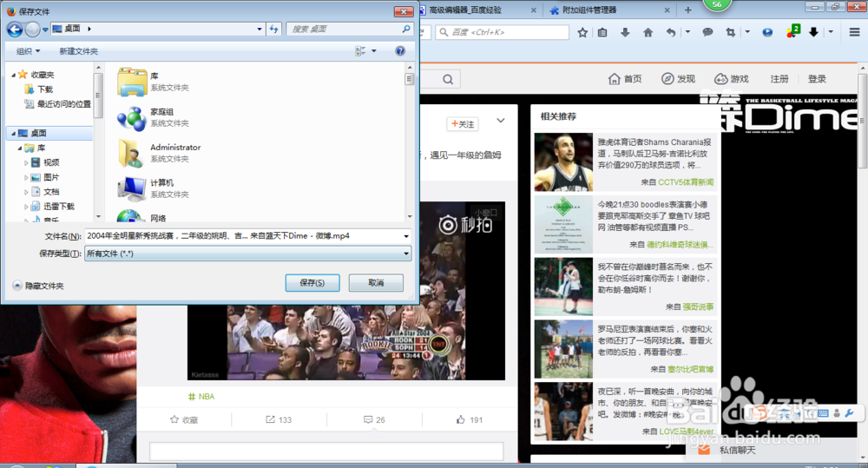The width and height of the screenshot is (868, 468).
Task: Expand the file name history dropdown
Action: (405, 236)
